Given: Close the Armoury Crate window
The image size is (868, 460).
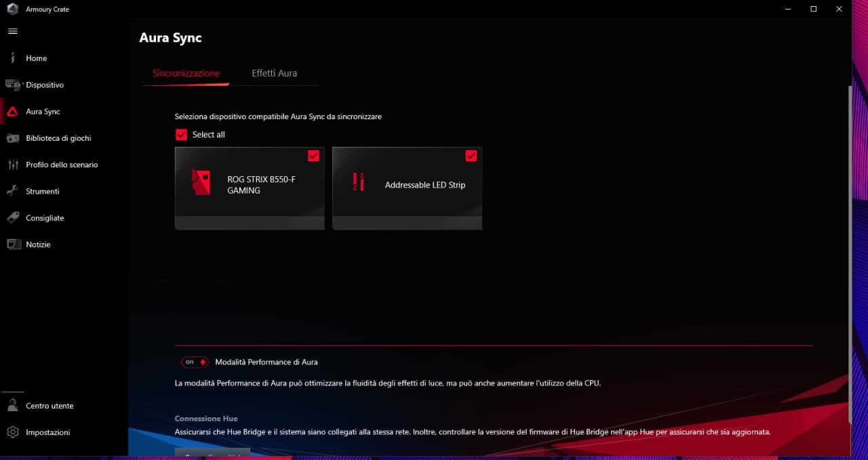Looking at the screenshot, I should click(840, 9).
